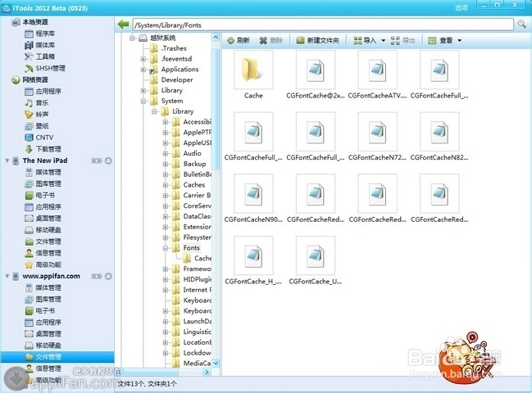Select highlighted 文件管理 under www.appifan.com
532x393 pixels.
pyautogui.click(x=57, y=357)
